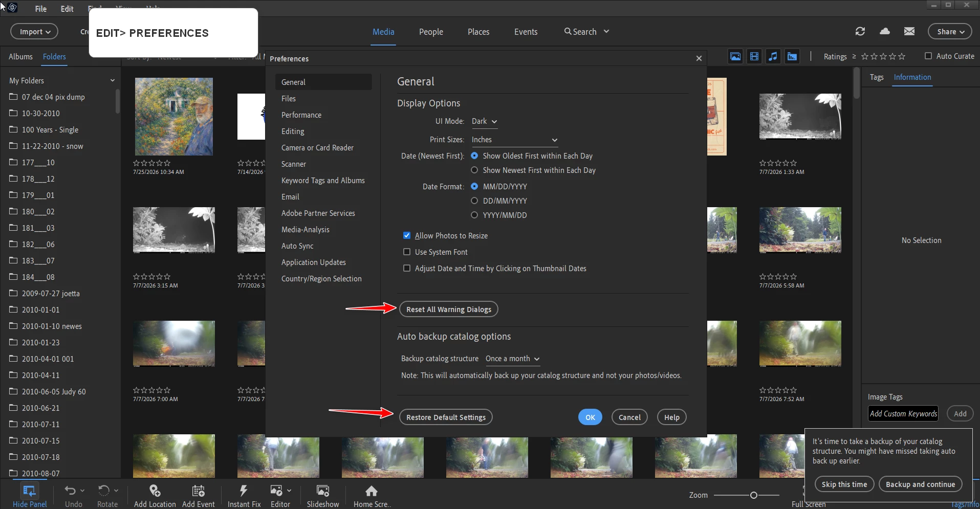Open Camera or Card Reader preferences
The image size is (980, 509).
[317, 148]
